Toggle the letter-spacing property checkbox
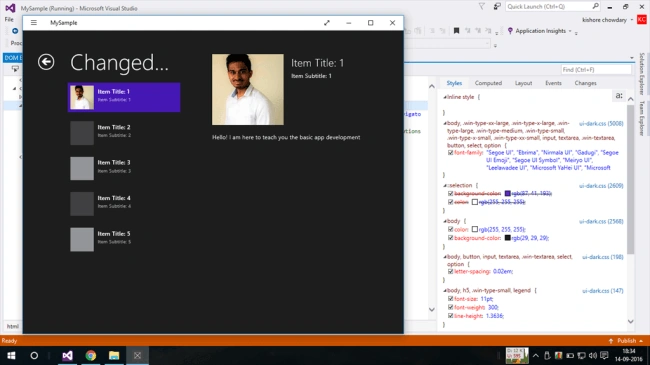 pos(450,271)
